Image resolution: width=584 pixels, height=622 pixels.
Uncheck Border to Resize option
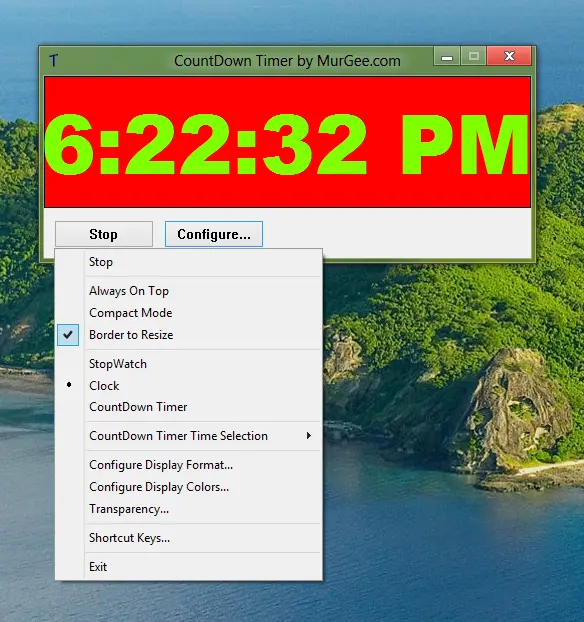[188, 335]
